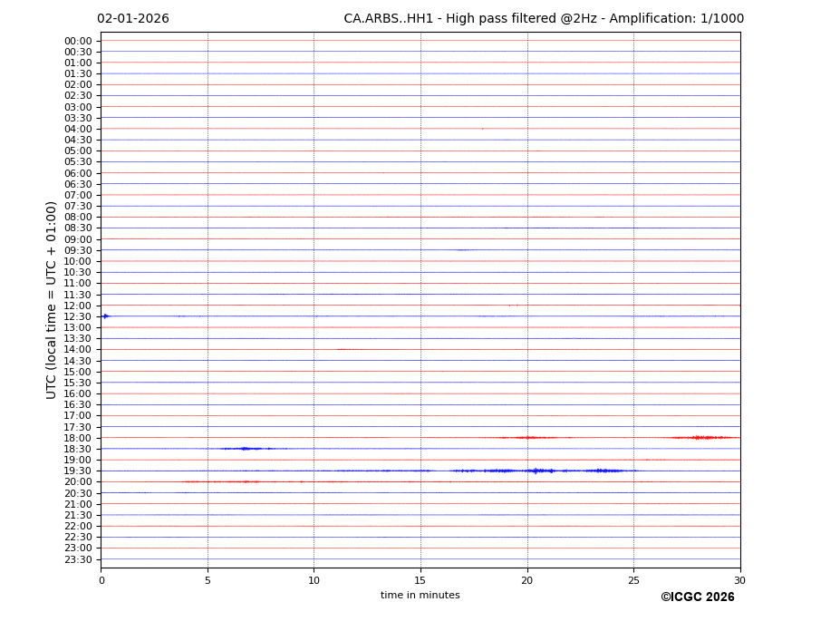Select the 12:30 time row label
840x631 pixels.
pyautogui.click(x=77, y=316)
